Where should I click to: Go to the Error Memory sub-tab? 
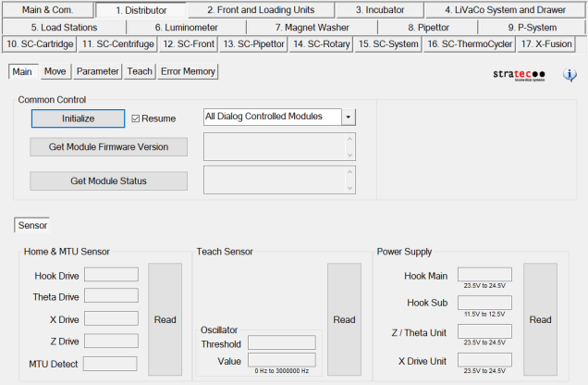[188, 71]
